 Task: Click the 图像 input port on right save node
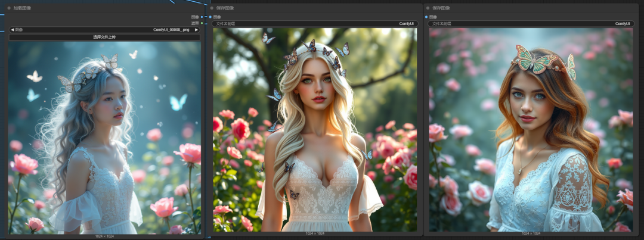(426, 17)
